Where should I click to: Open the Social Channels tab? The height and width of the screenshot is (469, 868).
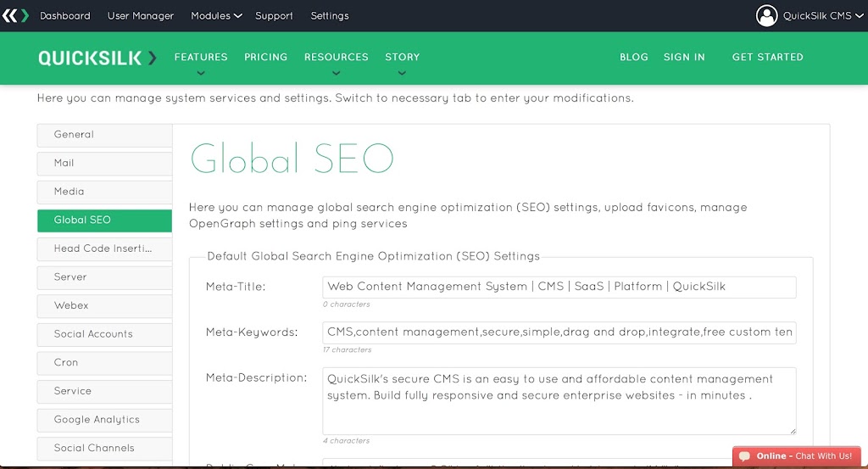104,449
